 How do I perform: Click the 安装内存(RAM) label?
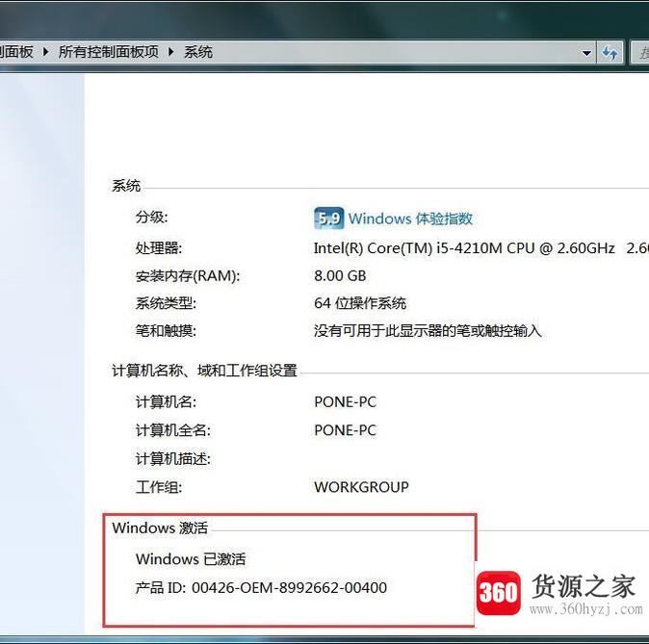pyautogui.click(x=188, y=276)
